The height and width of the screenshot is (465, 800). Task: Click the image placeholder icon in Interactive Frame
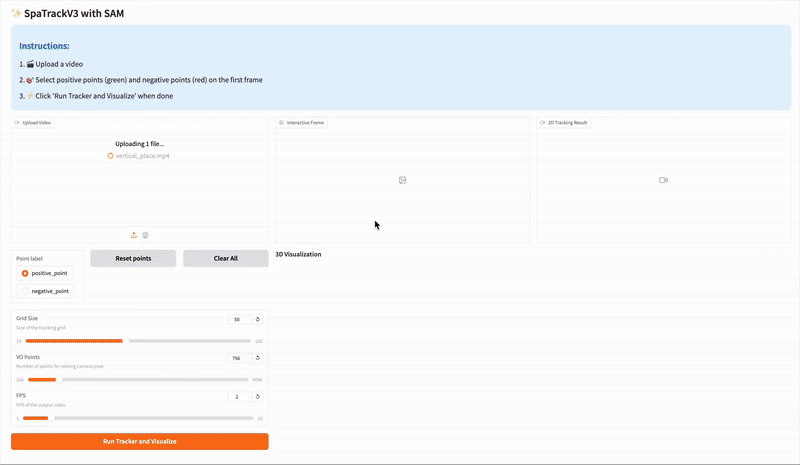tap(402, 180)
